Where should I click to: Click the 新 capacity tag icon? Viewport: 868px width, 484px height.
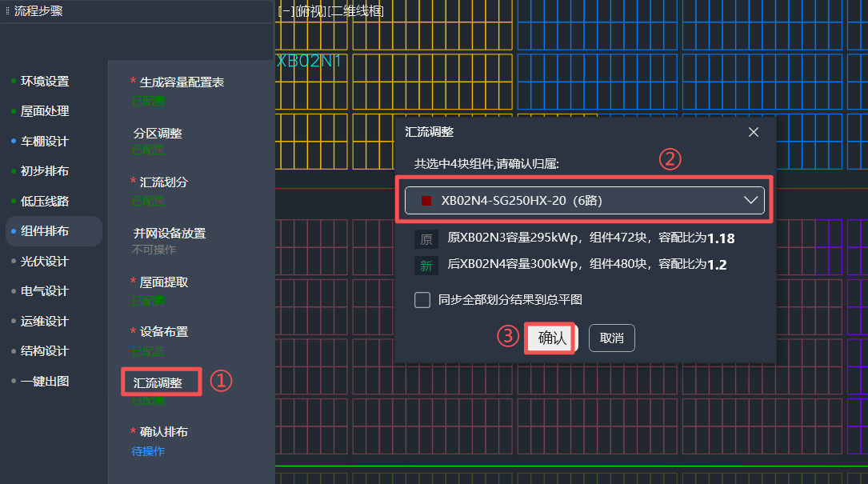[426, 265]
